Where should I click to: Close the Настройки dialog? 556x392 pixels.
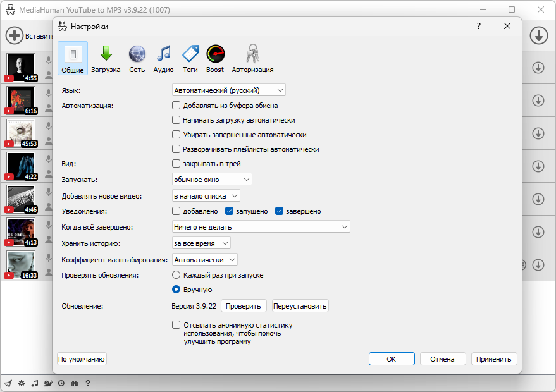(507, 26)
